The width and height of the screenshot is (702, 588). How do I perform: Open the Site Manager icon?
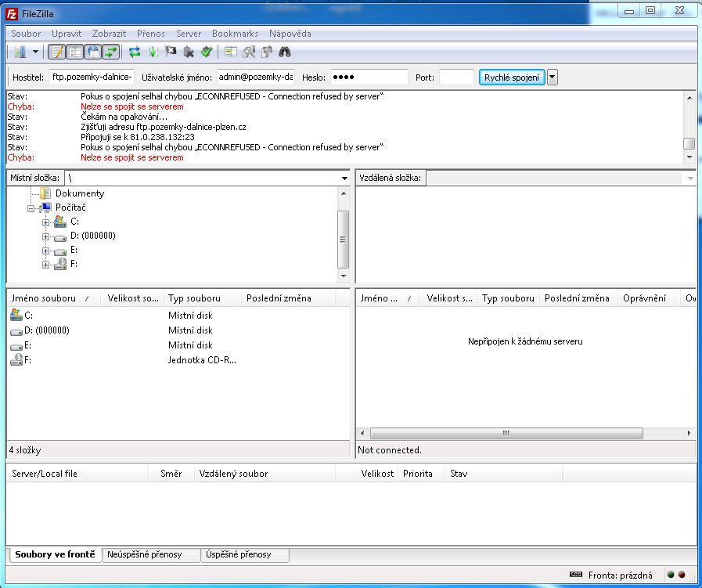(20, 52)
